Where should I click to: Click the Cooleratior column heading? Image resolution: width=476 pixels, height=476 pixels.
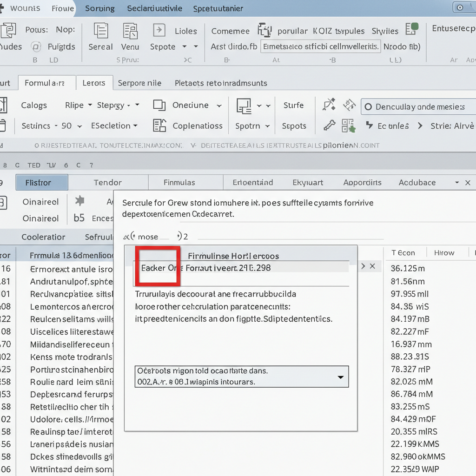pyautogui.click(x=43, y=237)
